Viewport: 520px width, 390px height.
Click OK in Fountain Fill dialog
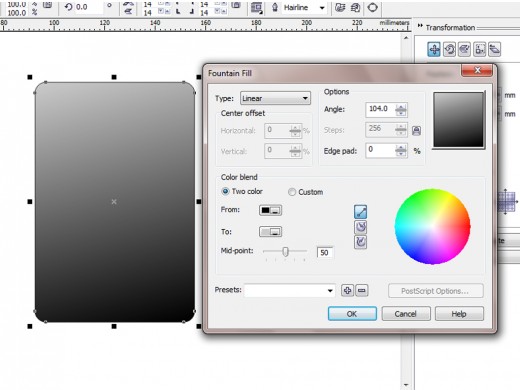coord(352,314)
